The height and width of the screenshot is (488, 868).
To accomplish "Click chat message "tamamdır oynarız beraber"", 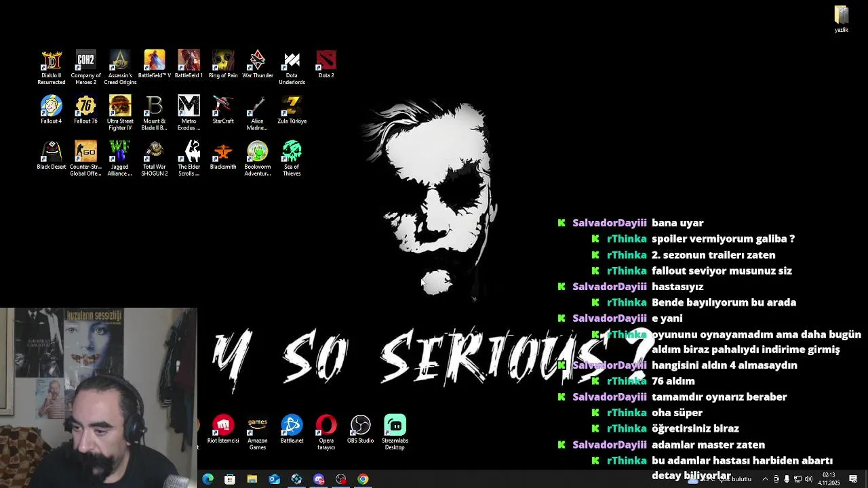I will (719, 397).
